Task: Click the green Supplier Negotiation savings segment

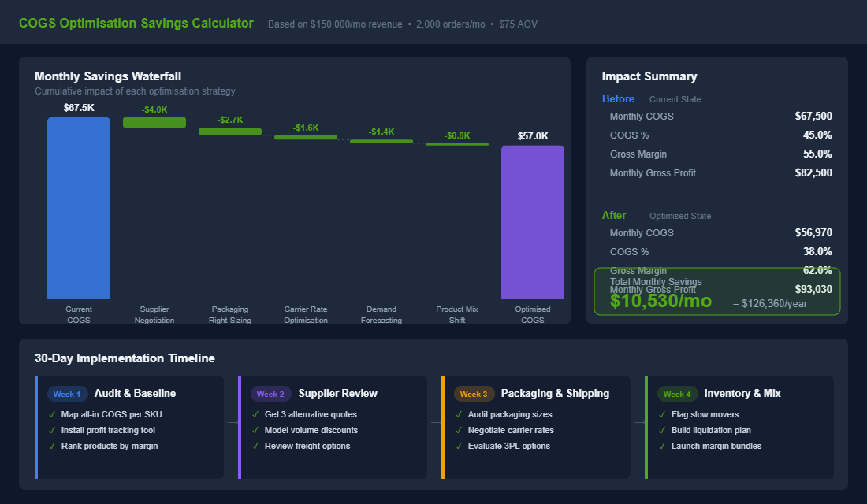Action: tap(154, 122)
